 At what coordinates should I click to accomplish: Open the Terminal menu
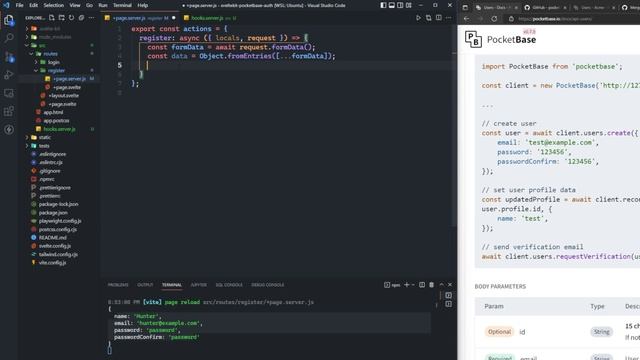coord(122,5)
